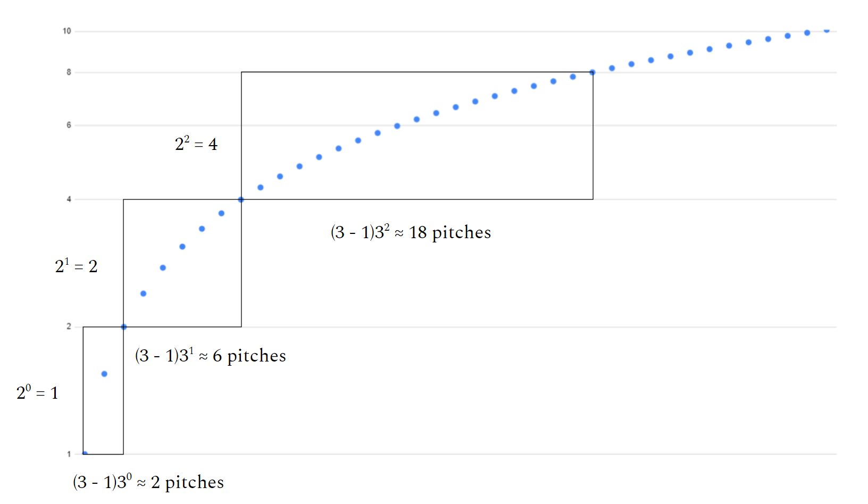Viewport: 868px width, 504px height.
Task: Select the '(3 - 1)3² ≈ 18 pitches' label
Action: tap(411, 232)
